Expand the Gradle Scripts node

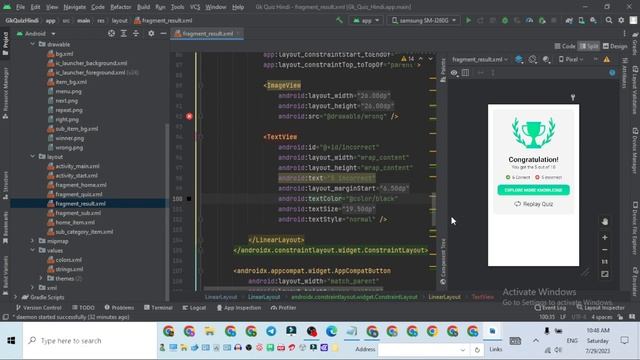click(x=16, y=297)
